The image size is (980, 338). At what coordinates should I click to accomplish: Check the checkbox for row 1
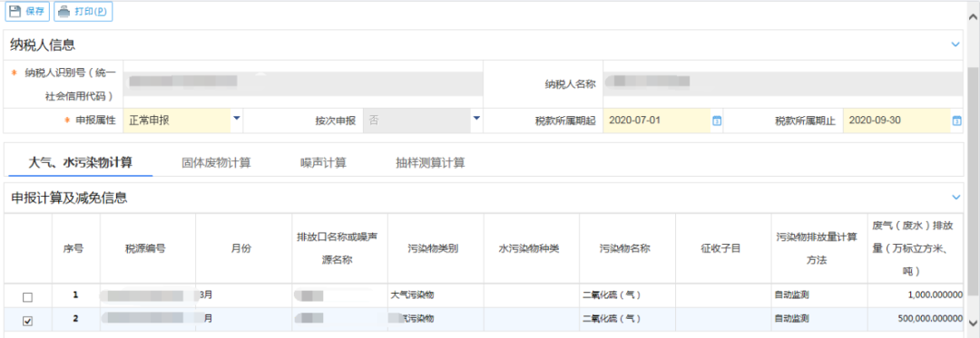27,297
